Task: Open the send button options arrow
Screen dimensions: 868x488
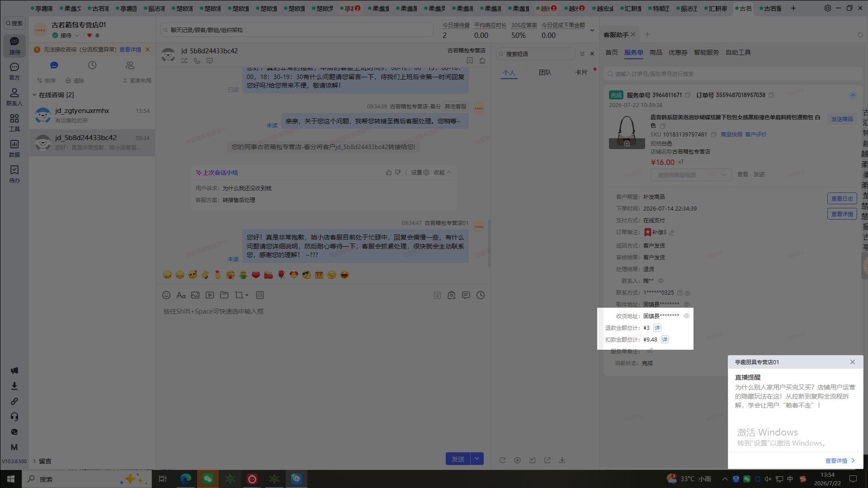Action: click(x=477, y=459)
